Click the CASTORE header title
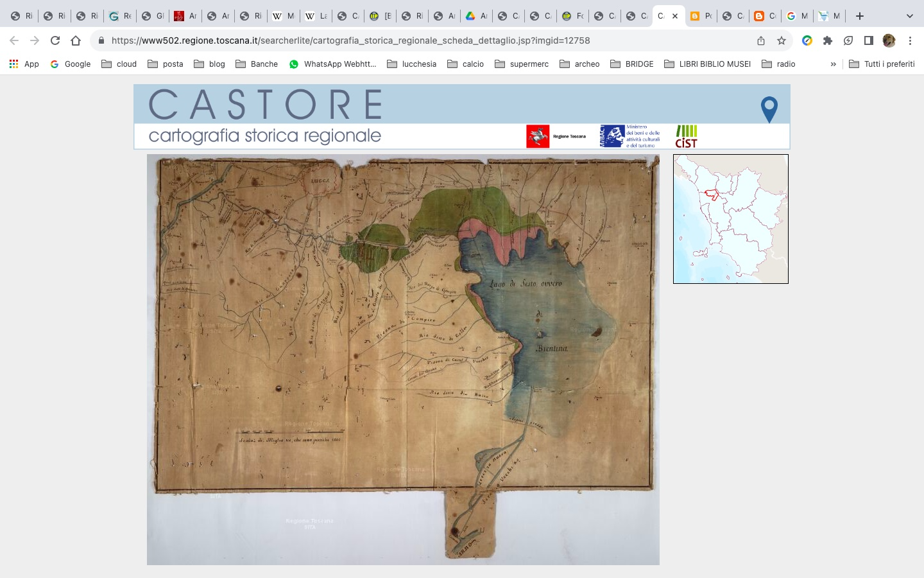This screenshot has height=578, width=924. click(x=266, y=105)
